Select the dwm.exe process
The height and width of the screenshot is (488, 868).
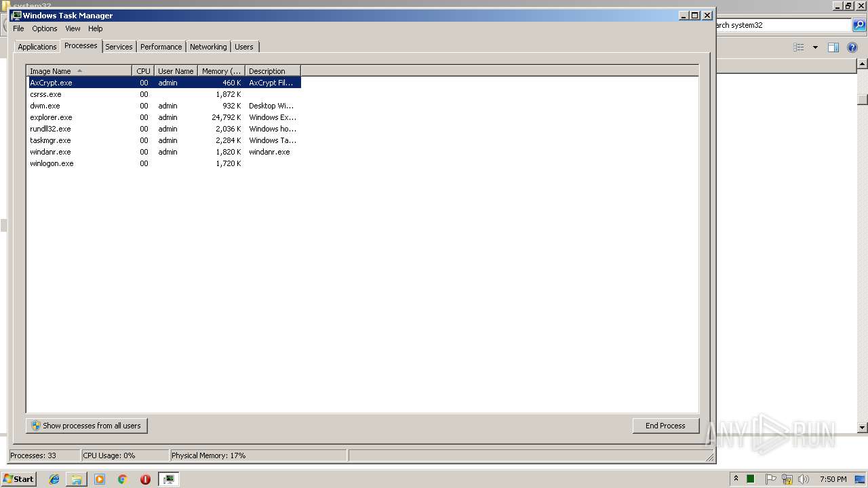click(164, 106)
